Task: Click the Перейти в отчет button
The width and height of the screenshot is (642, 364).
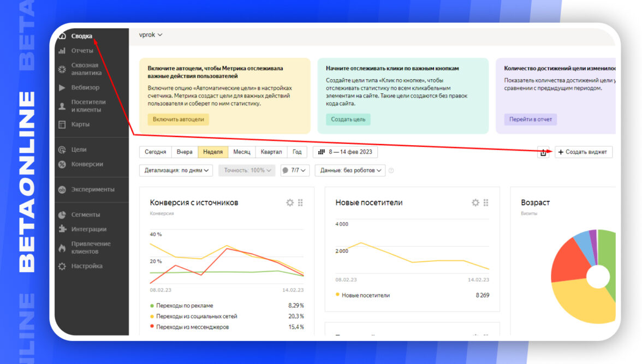Action: [x=530, y=119]
